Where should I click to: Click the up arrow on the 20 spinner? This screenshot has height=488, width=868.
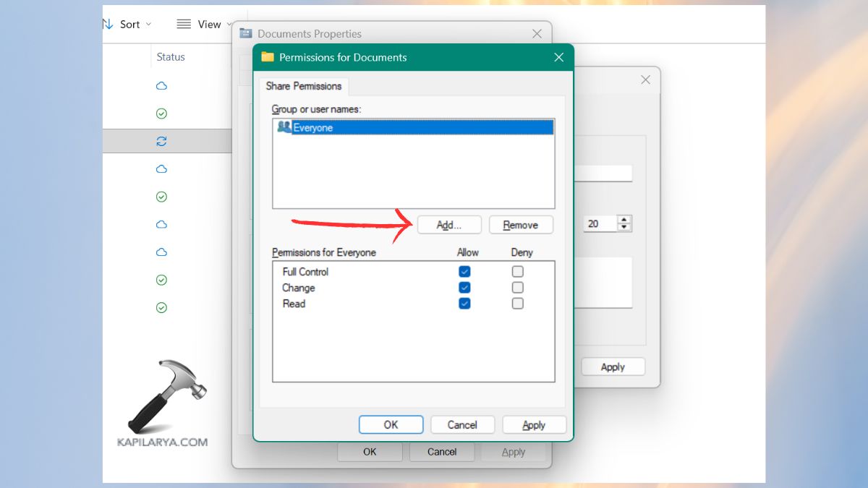coord(624,219)
